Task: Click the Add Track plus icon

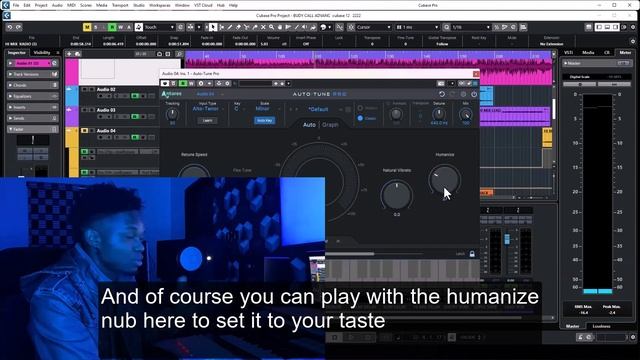Action: click(69, 54)
